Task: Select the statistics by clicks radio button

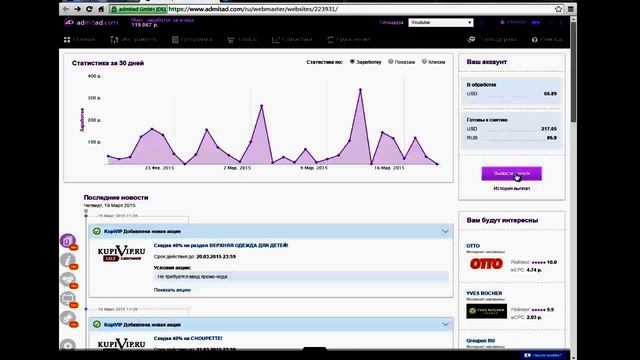Action: [x=424, y=62]
